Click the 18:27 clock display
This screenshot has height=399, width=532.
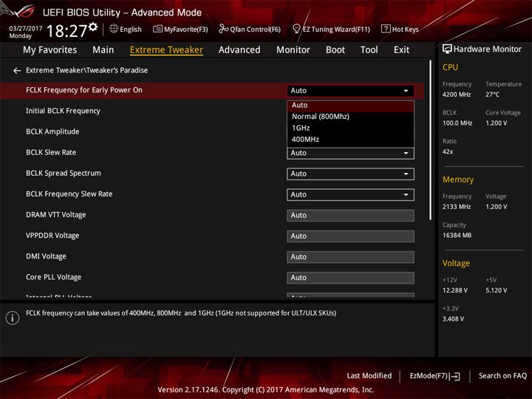66,31
